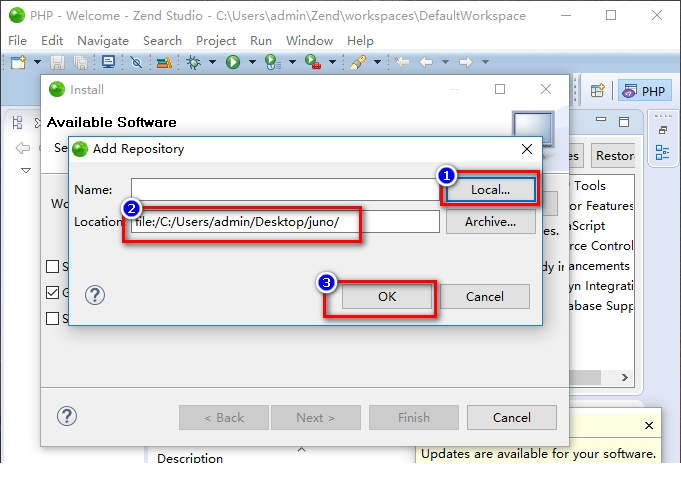Click the Restore button in background panel
Image resolution: width=681 pixels, height=481 pixels.
(x=613, y=155)
